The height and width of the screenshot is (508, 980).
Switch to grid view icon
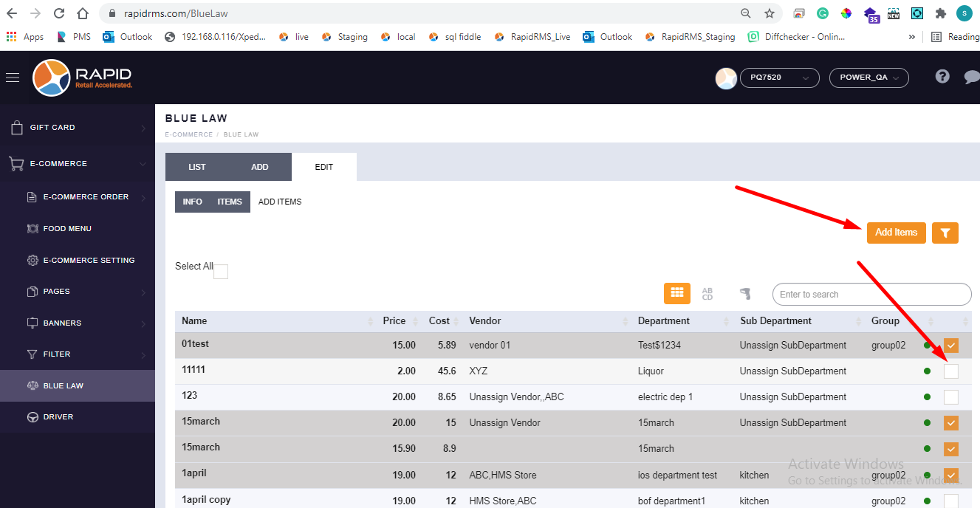pyautogui.click(x=676, y=293)
